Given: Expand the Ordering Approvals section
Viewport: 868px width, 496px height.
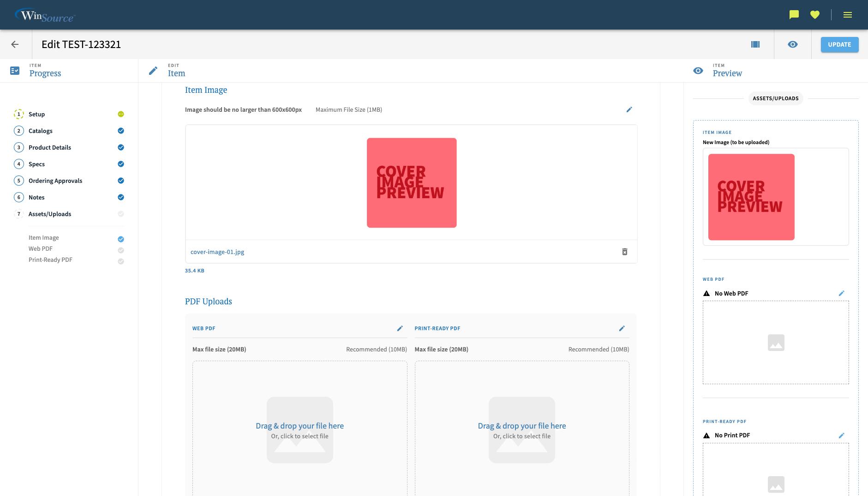Looking at the screenshot, I should pyautogui.click(x=55, y=181).
